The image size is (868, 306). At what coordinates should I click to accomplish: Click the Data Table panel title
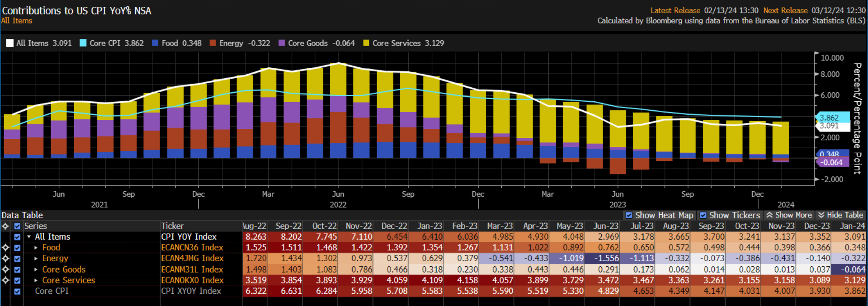22,215
